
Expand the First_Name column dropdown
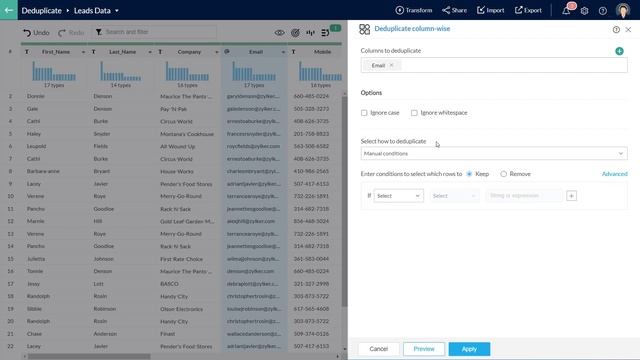83,52
